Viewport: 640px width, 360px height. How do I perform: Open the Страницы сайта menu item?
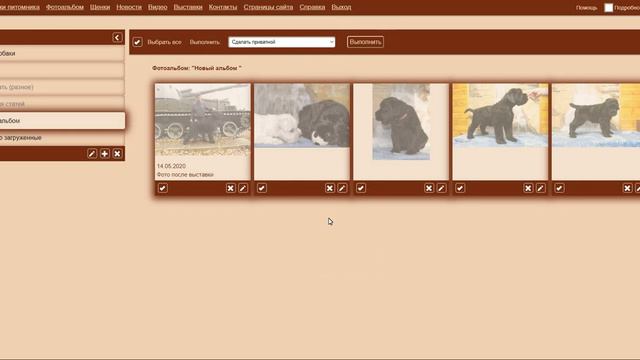point(268,7)
